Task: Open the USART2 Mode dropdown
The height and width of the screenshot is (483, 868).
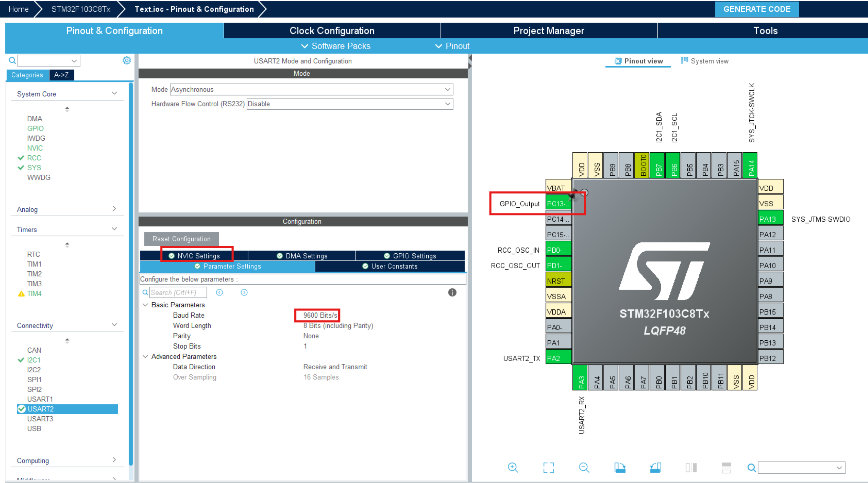Action: tap(311, 89)
